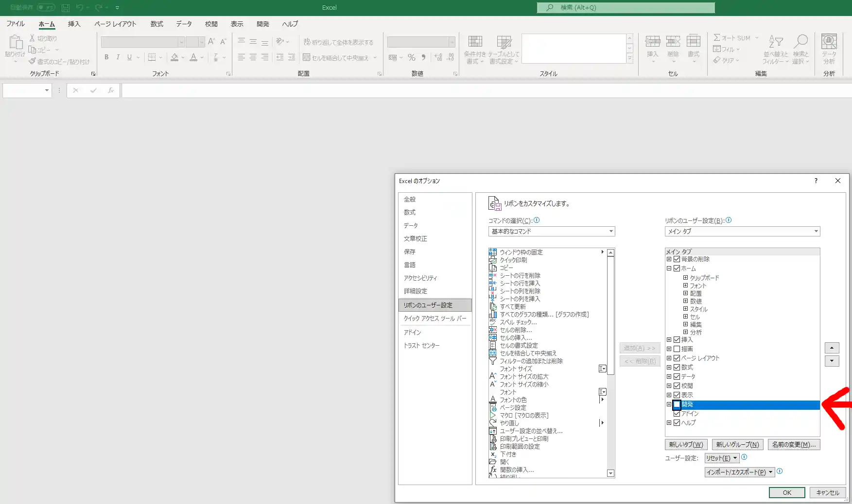
Task: Collapse the ホーム node in main tabs tree
Action: (669, 269)
